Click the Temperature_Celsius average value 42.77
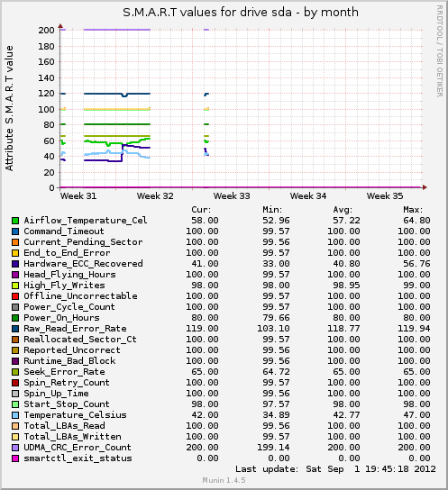448x490 pixels. click(x=346, y=415)
